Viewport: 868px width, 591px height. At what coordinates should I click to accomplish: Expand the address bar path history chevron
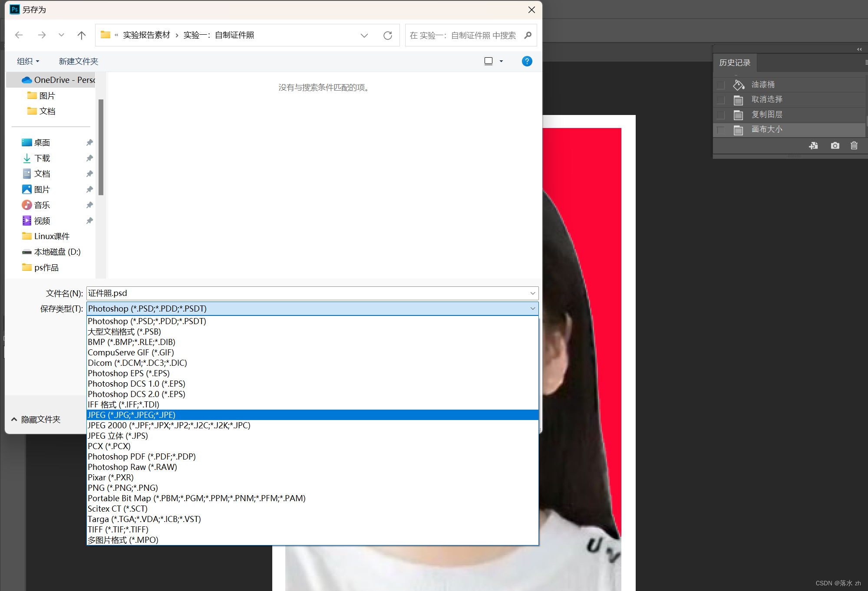[x=364, y=36]
